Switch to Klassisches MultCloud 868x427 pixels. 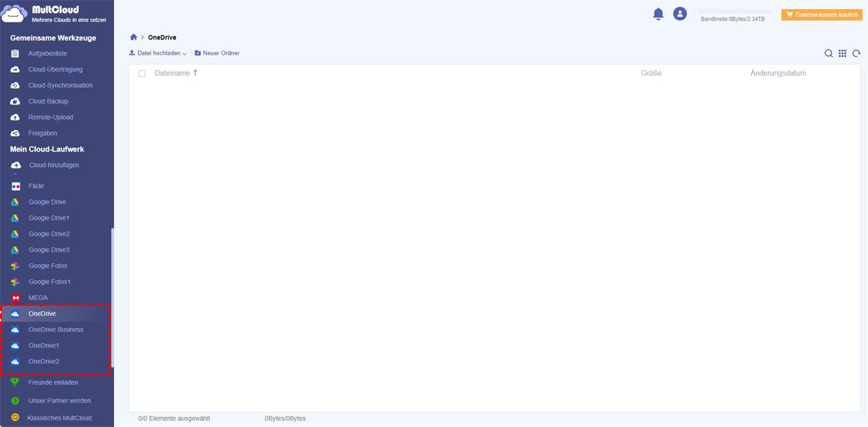pos(59,418)
